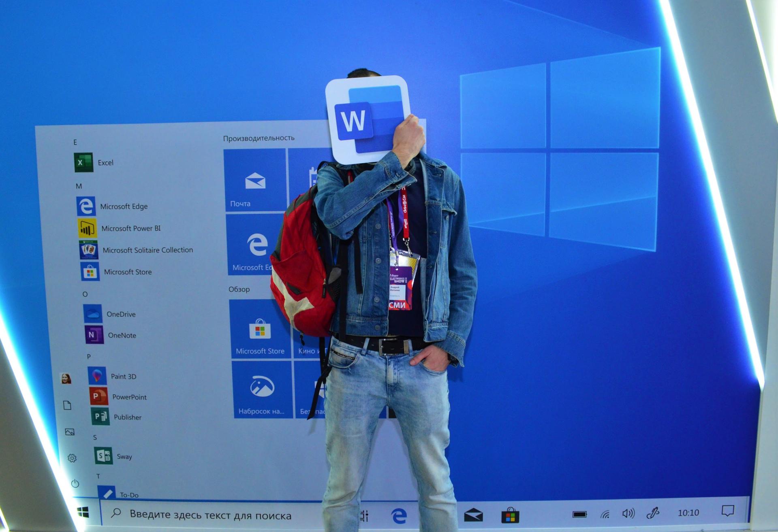Click the letter P index header
778x532 pixels.
(x=89, y=356)
